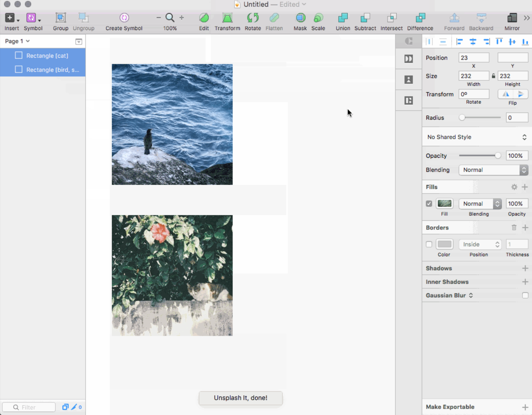532x415 pixels.
Task: Open the Page 1 page selector
Action: click(17, 41)
